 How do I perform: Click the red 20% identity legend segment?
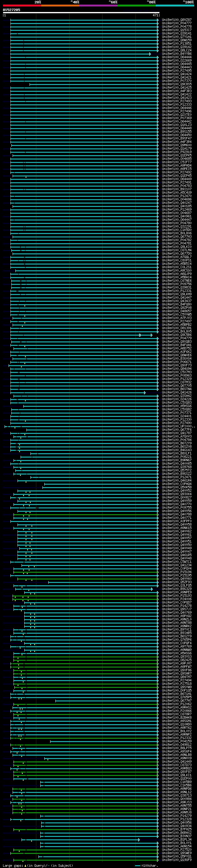click(22, 6)
